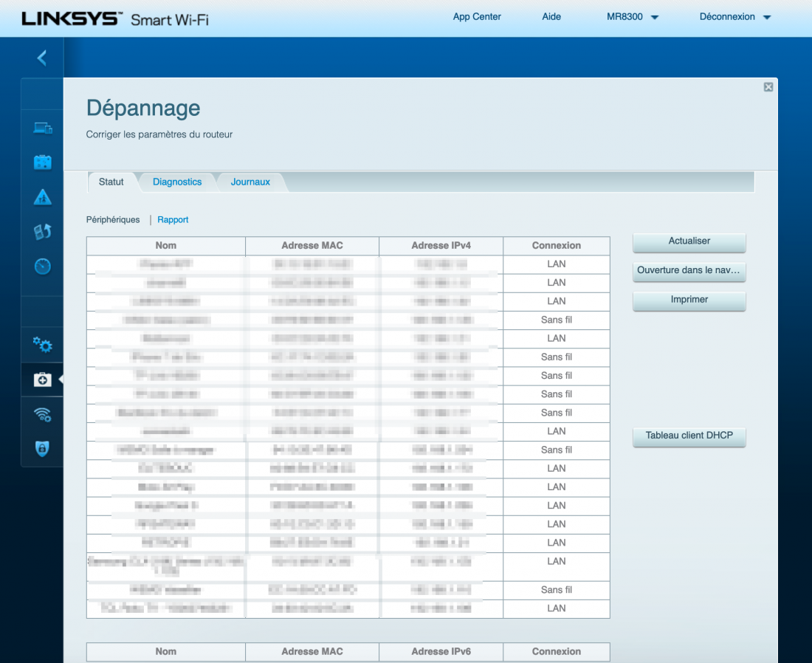812x663 pixels.
Task: Open the Network Map devices icon
Action: [x=43, y=128]
